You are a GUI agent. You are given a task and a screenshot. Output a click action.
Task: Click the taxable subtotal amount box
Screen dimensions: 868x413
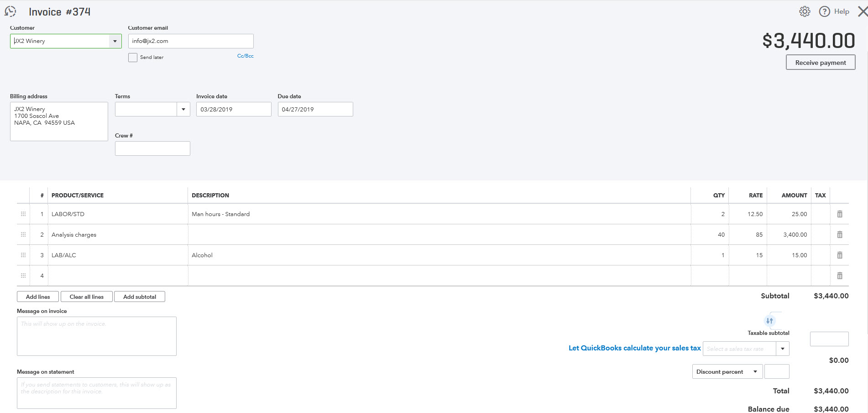point(829,339)
